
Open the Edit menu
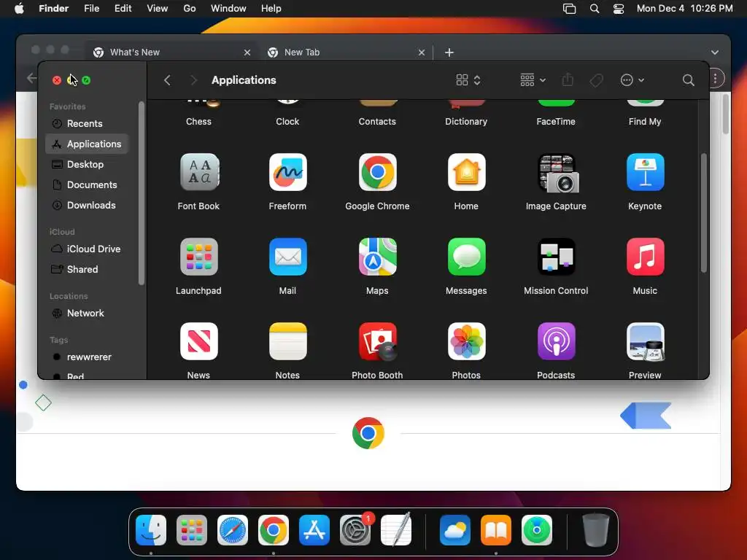(123, 9)
